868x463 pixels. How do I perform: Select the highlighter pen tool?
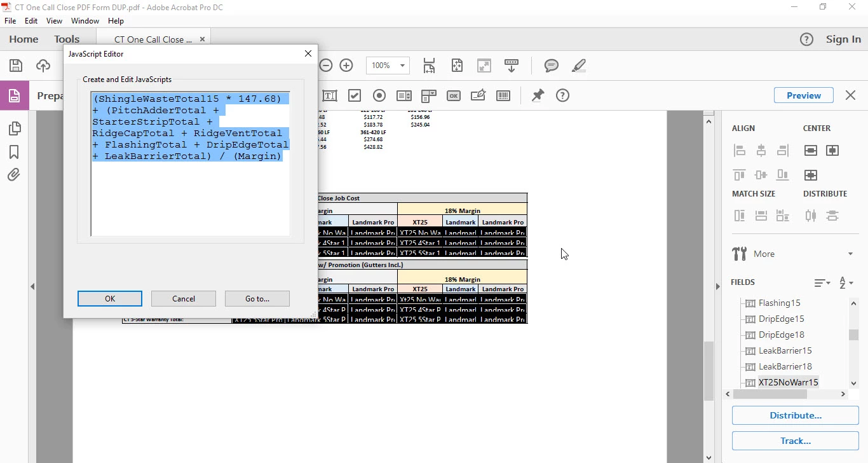[x=578, y=66]
